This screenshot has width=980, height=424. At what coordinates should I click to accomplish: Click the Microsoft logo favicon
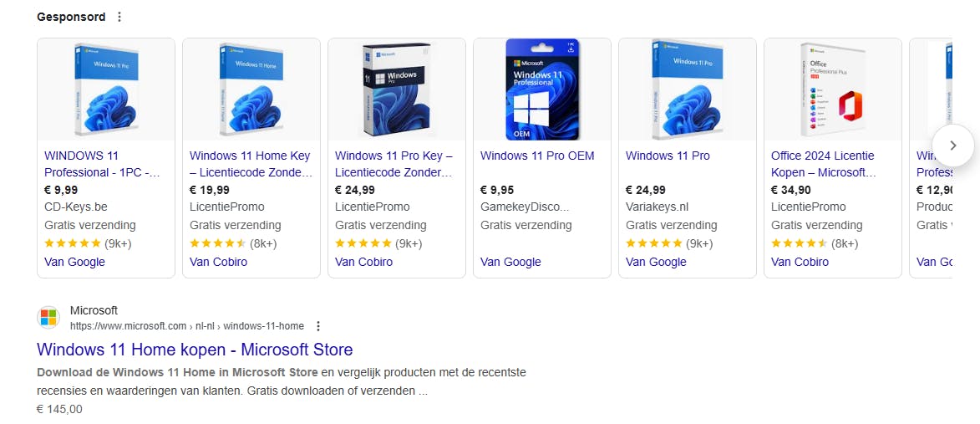[x=49, y=318]
